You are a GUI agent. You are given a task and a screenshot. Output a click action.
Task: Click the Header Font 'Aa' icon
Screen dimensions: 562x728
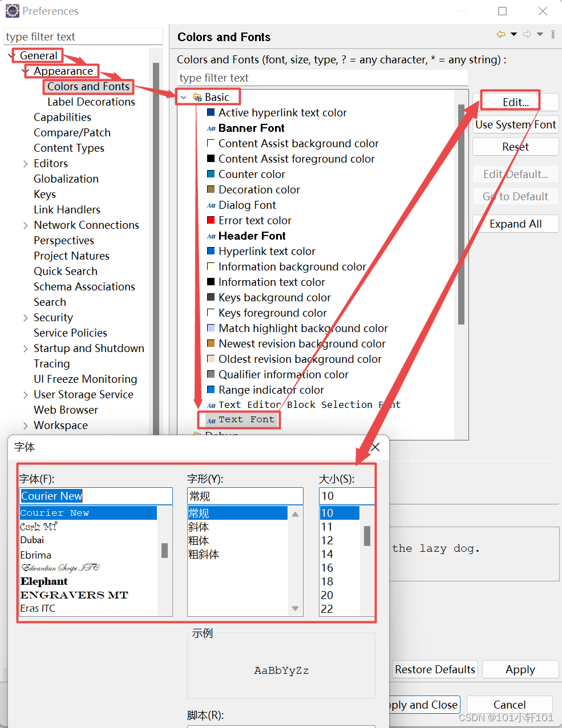211,236
